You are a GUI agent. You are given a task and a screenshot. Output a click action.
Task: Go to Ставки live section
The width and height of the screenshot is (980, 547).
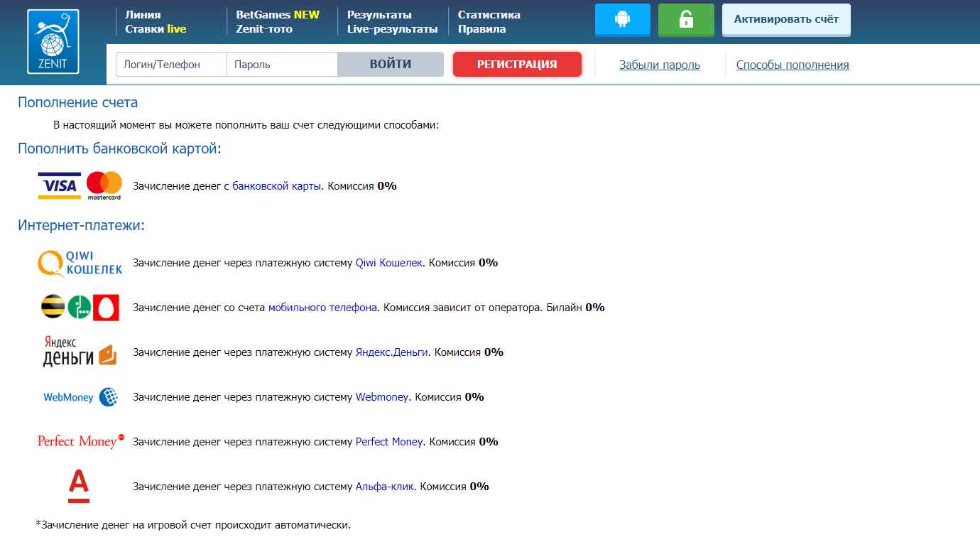click(x=156, y=29)
